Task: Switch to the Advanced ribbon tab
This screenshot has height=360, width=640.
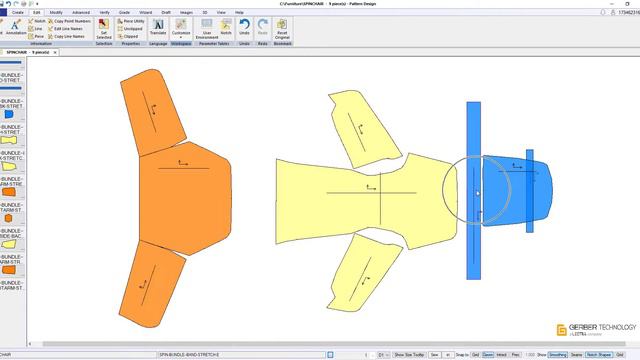Action: (x=81, y=13)
